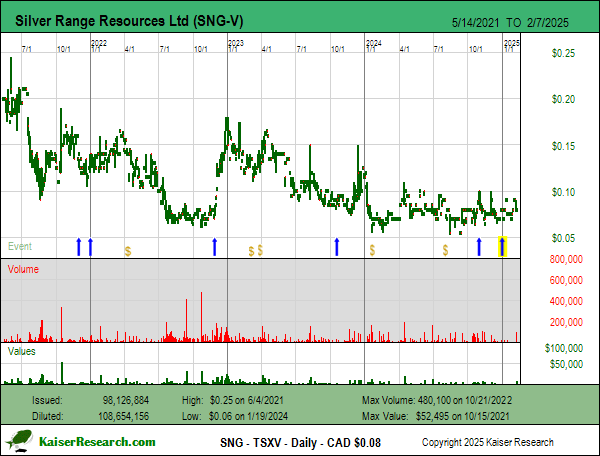Click the $100,000 values axis label
Image resolution: width=600 pixels, height=456 pixels.
(564, 348)
